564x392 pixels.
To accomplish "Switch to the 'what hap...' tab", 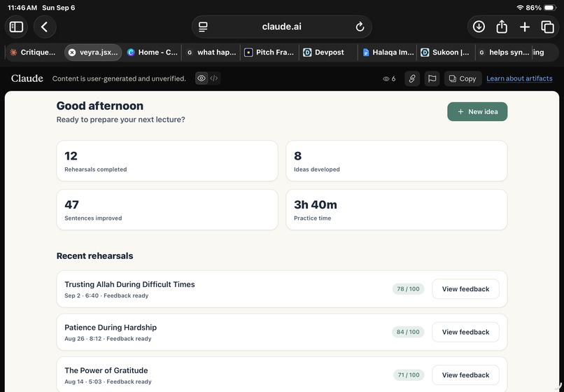I will click(x=211, y=52).
